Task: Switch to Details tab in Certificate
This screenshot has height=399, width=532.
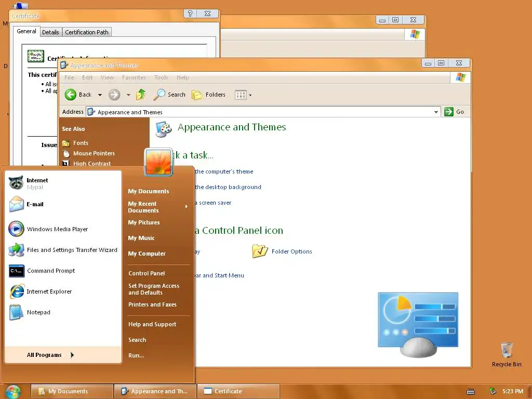Action: 50,32
